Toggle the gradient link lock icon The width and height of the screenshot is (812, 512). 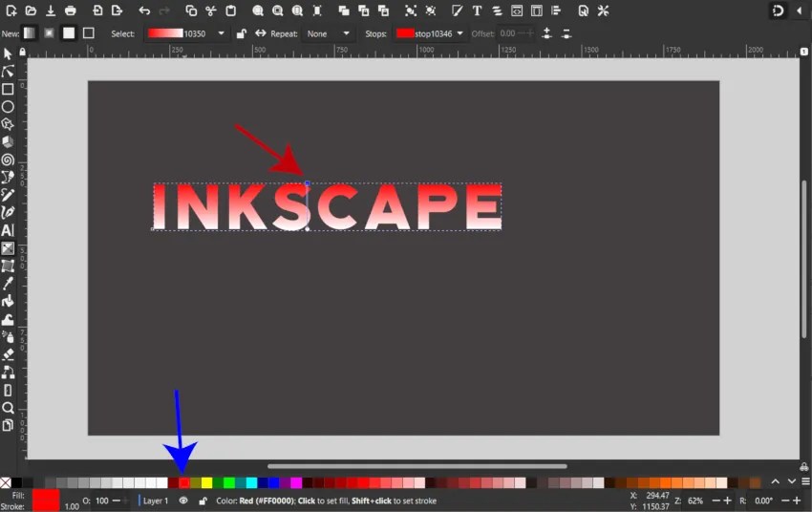tap(241, 33)
